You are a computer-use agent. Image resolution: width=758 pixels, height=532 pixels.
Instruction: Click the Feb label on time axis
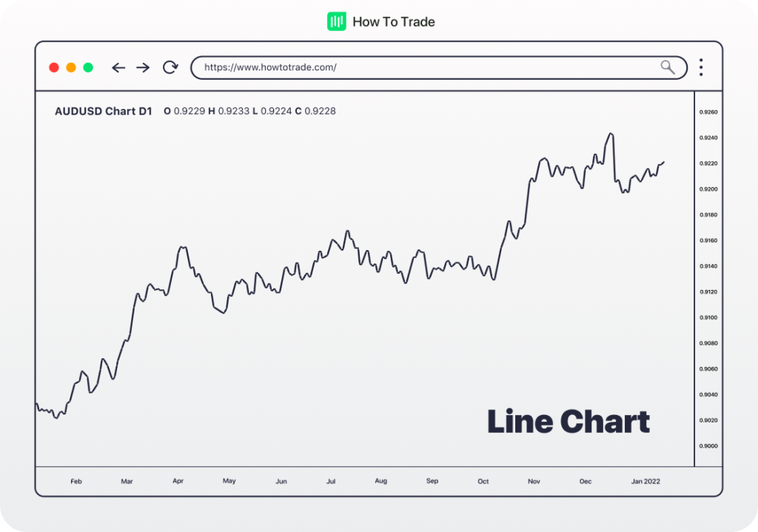pyautogui.click(x=76, y=481)
